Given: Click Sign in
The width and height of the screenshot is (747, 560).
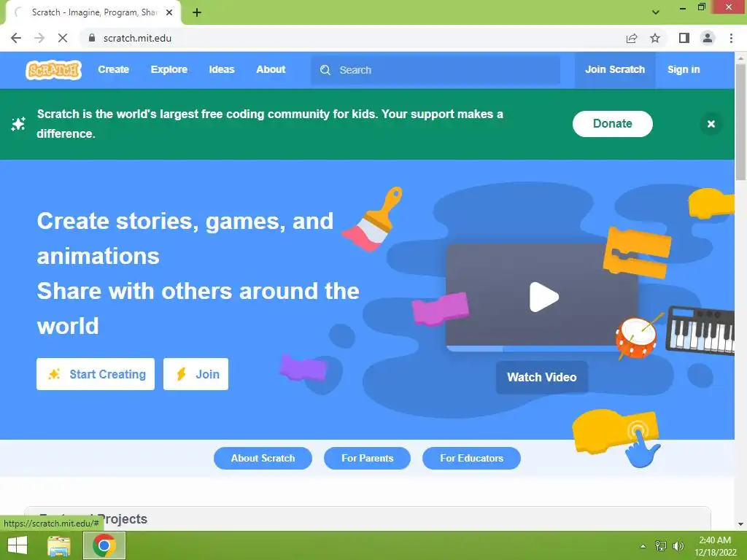Looking at the screenshot, I should [x=683, y=69].
